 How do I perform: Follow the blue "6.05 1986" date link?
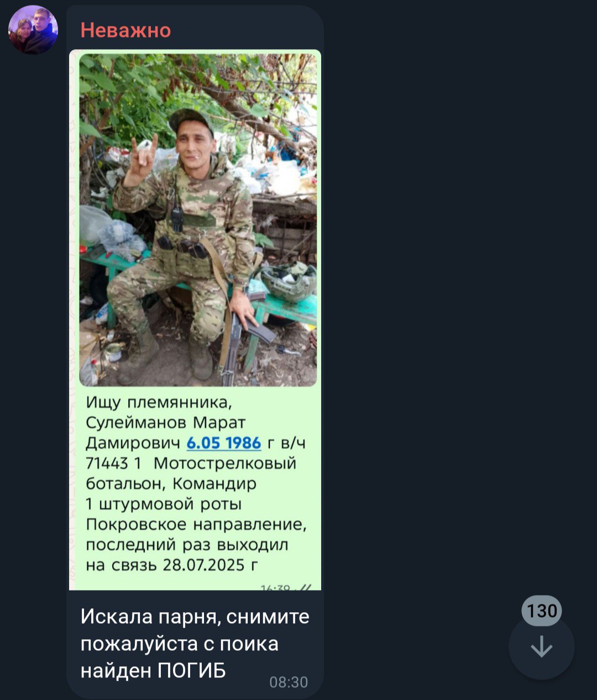tap(224, 443)
